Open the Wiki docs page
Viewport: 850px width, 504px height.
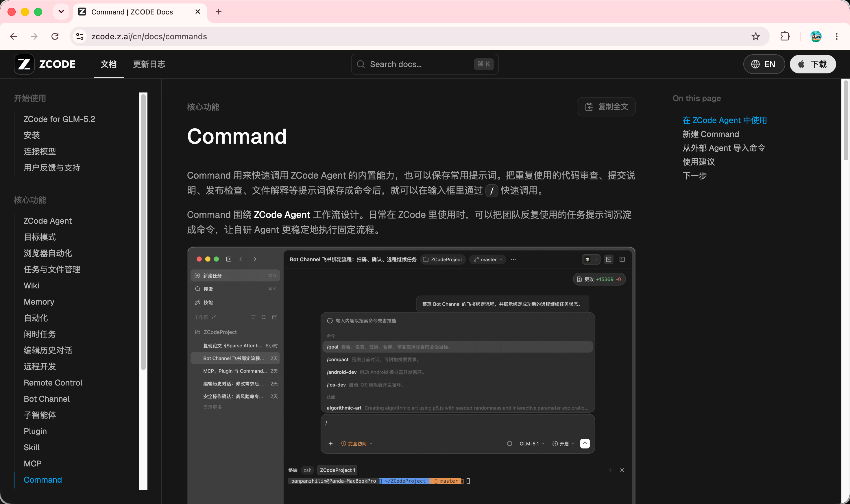(x=32, y=286)
